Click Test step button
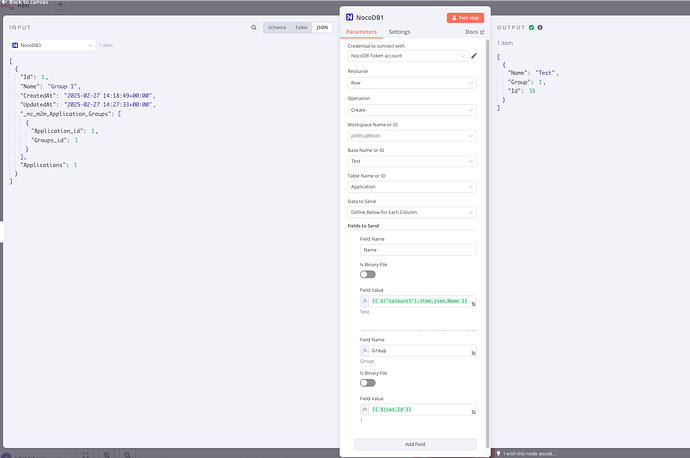 465,18
